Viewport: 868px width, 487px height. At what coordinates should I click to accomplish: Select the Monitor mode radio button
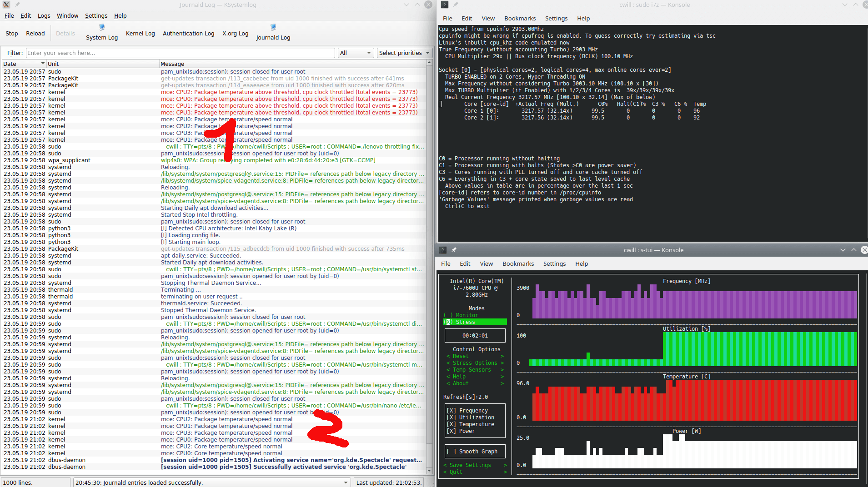click(x=448, y=315)
